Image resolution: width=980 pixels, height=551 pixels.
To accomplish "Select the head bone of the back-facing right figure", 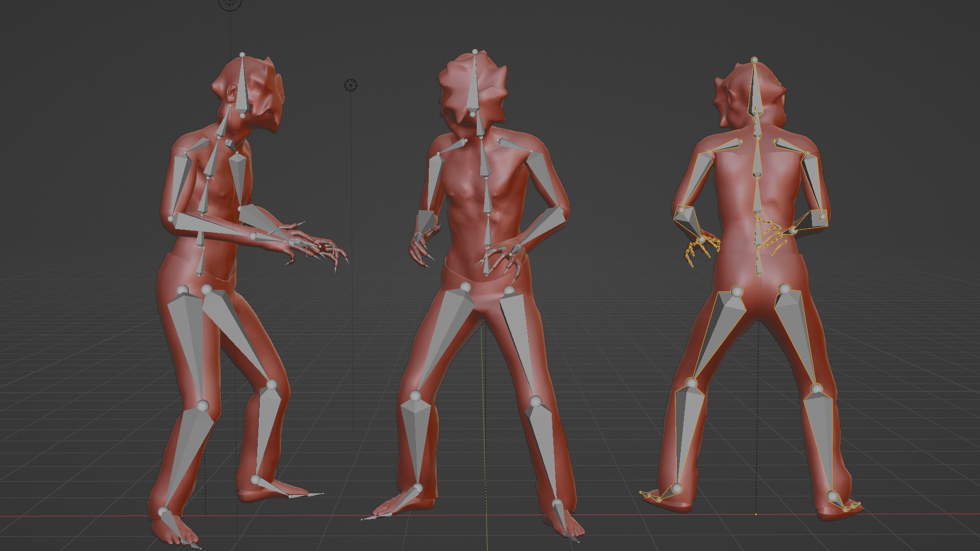I will point(755,87).
